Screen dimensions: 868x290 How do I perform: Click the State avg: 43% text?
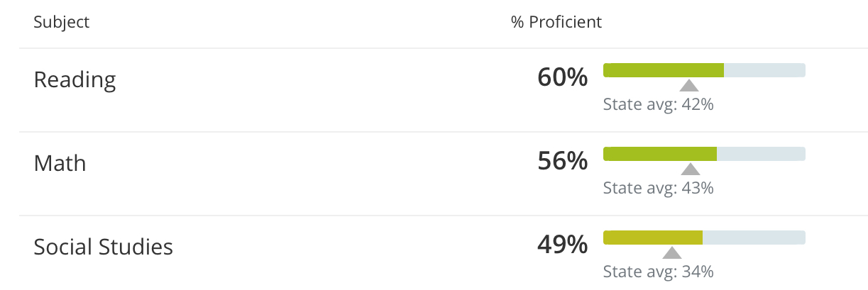tap(658, 189)
